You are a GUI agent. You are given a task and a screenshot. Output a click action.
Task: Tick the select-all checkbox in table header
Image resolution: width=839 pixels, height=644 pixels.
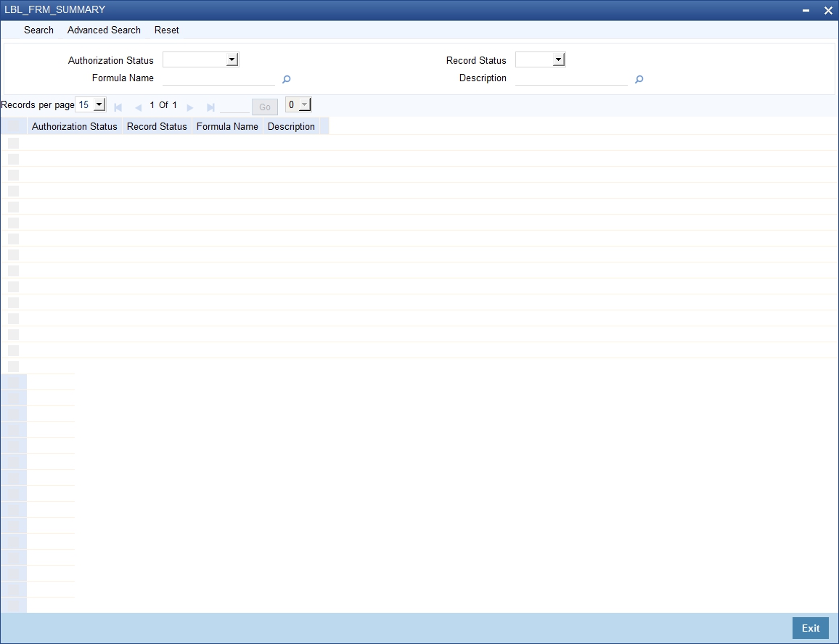(x=13, y=126)
